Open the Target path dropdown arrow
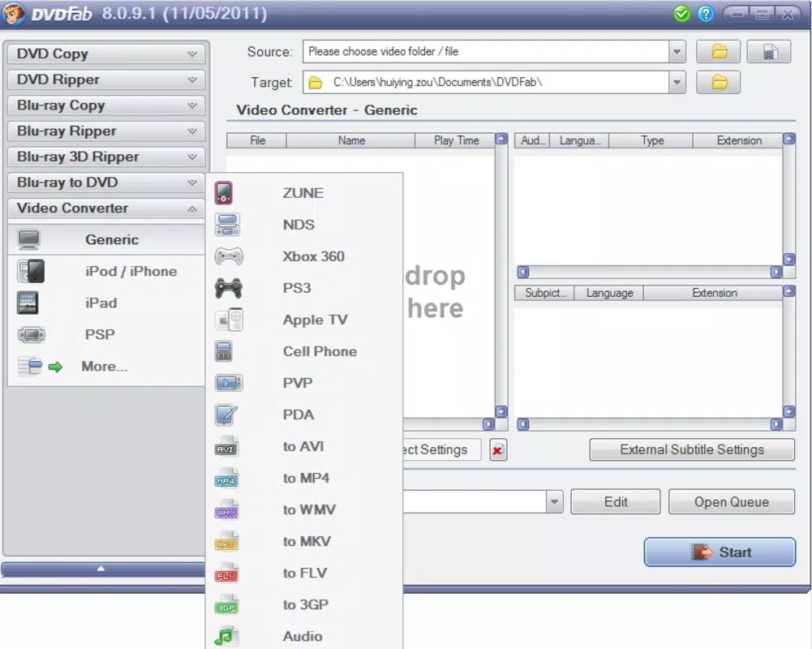 coord(677,83)
